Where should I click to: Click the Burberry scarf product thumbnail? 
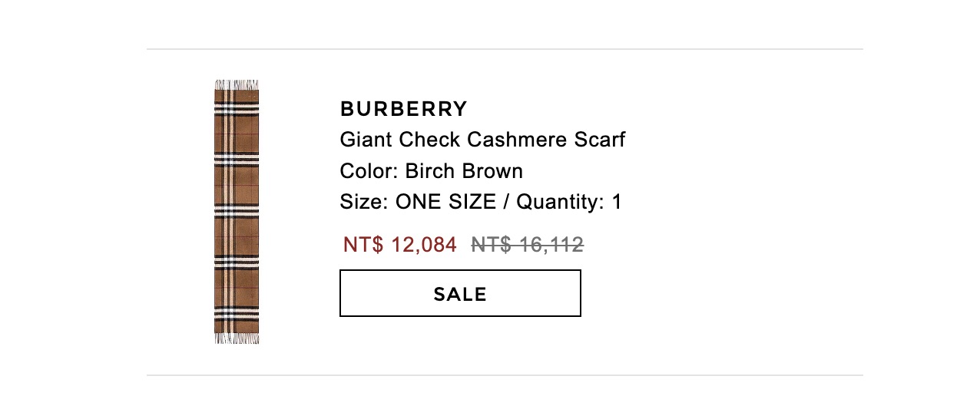pyautogui.click(x=237, y=212)
